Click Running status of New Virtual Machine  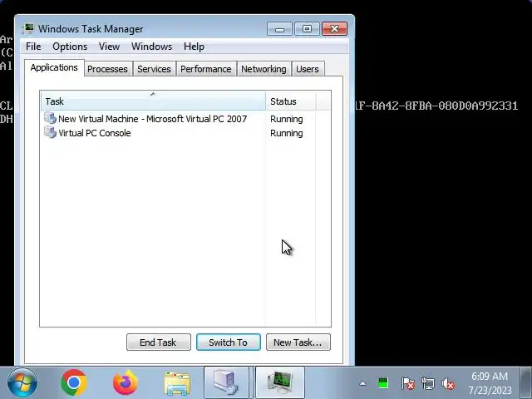[287, 119]
